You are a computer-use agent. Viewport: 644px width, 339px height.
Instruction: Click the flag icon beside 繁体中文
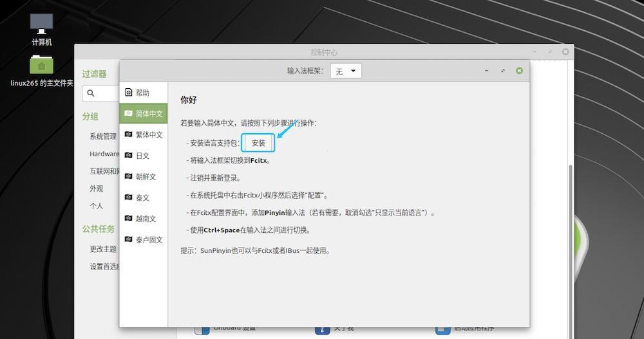pyautogui.click(x=129, y=134)
